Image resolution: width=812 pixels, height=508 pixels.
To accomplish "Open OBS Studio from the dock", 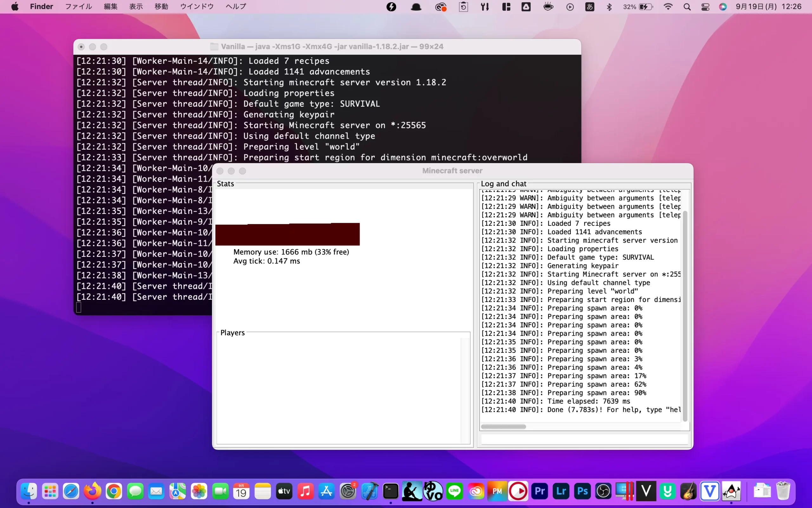I will (x=603, y=491).
